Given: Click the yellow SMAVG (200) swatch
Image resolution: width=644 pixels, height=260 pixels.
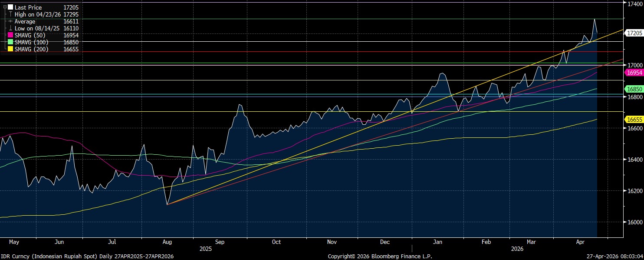Looking at the screenshot, I should coord(10,49).
